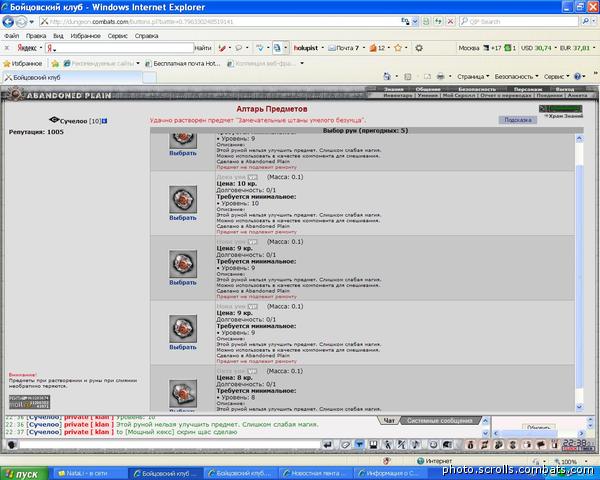This screenshot has height=480, width=600.
Task: Click the walking figure icon in chat bar
Action: point(387,445)
